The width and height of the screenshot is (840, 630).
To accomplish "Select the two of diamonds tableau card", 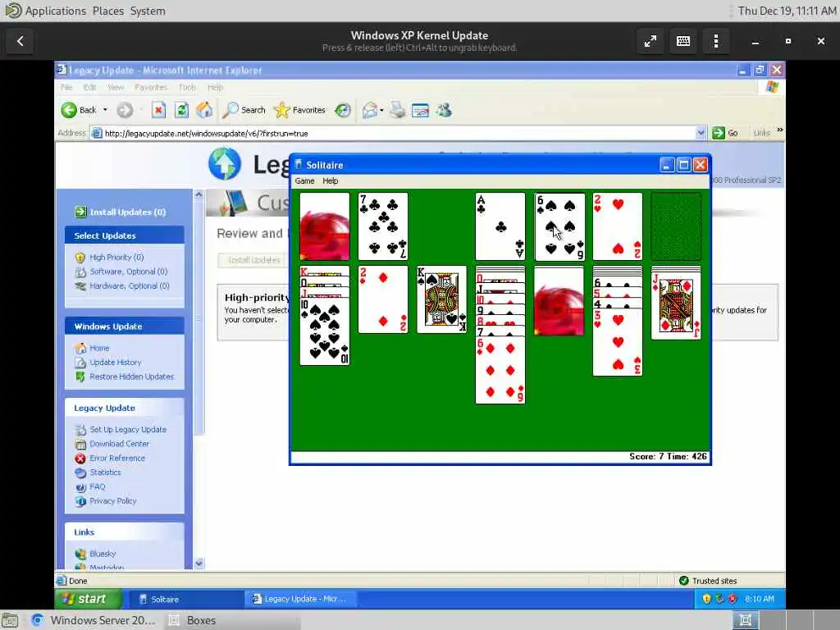I will tap(383, 299).
